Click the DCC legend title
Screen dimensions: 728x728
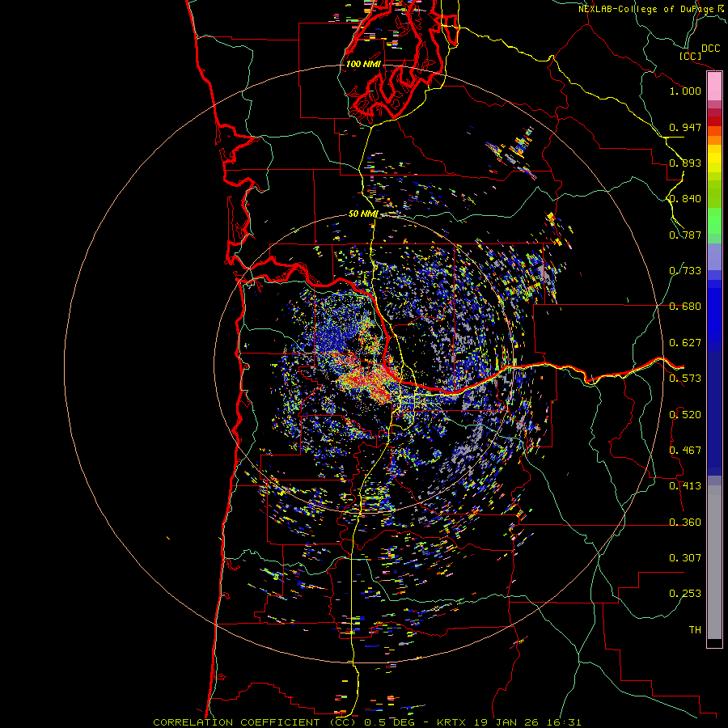tap(710, 49)
